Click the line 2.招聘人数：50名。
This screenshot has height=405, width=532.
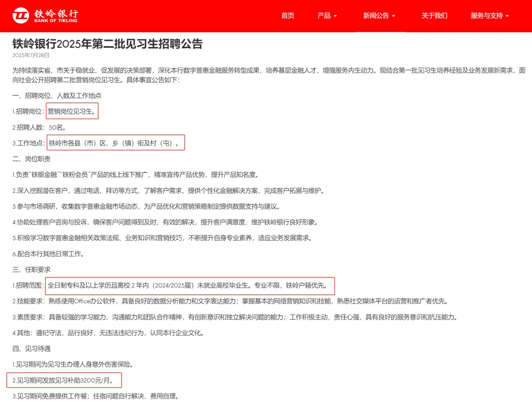pyautogui.click(x=39, y=127)
